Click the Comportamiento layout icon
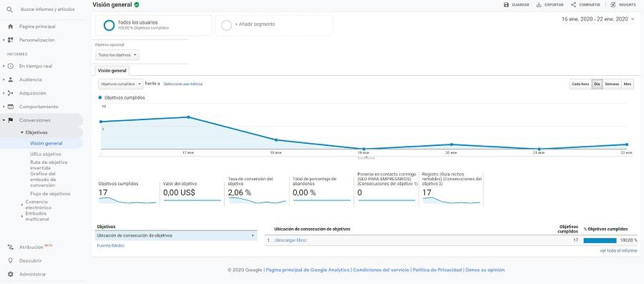 [11, 107]
